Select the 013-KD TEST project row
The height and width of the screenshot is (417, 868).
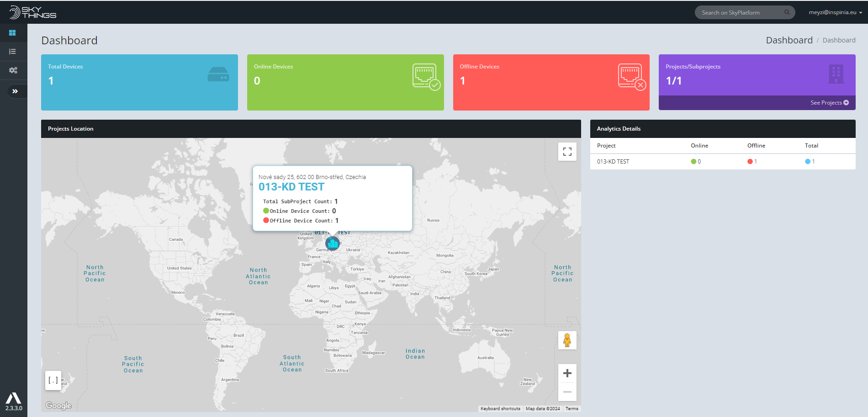(723, 162)
